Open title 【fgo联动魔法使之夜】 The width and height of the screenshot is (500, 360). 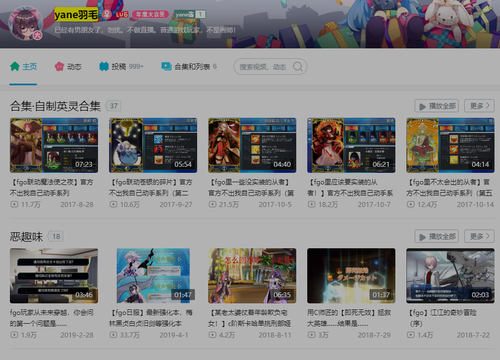click(x=52, y=187)
